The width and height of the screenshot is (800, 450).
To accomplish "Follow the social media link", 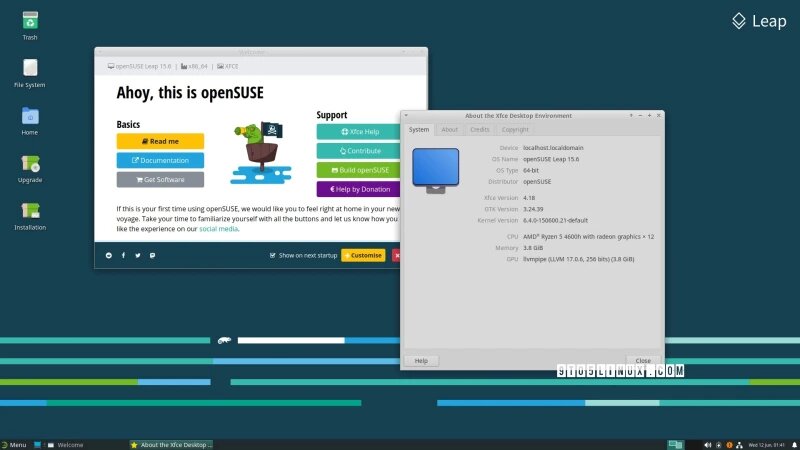I will (x=218, y=229).
